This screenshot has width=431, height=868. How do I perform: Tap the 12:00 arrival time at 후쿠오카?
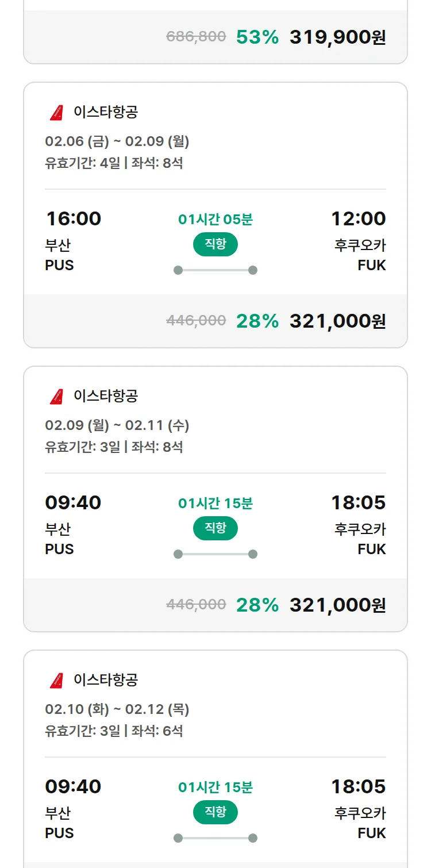358,219
